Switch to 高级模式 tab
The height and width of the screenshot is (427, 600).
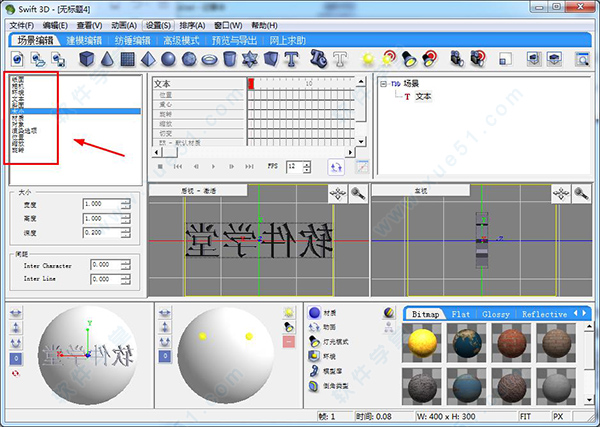tap(181, 40)
